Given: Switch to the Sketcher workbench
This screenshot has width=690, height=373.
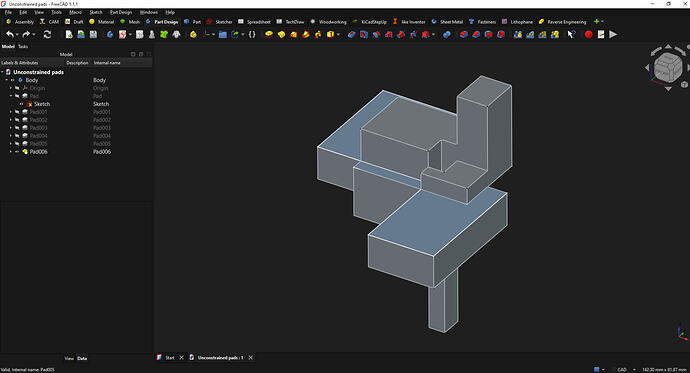Looking at the screenshot, I should tap(219, 22).
